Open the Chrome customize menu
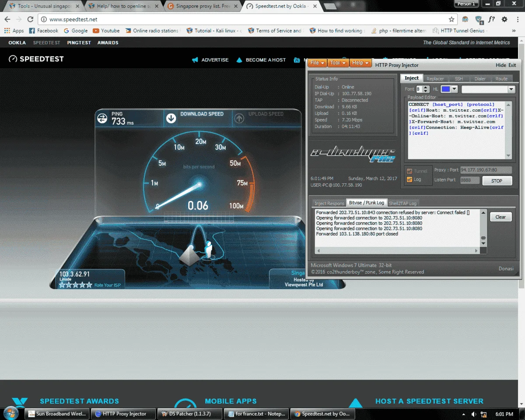This screenshot has width=525, height=420. (x=517, y=19)
